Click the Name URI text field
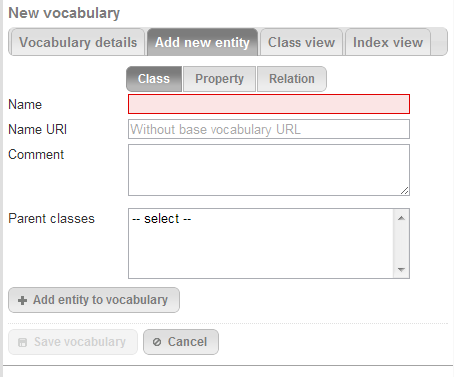Screen dimensions: 454x377 point(269,129)
